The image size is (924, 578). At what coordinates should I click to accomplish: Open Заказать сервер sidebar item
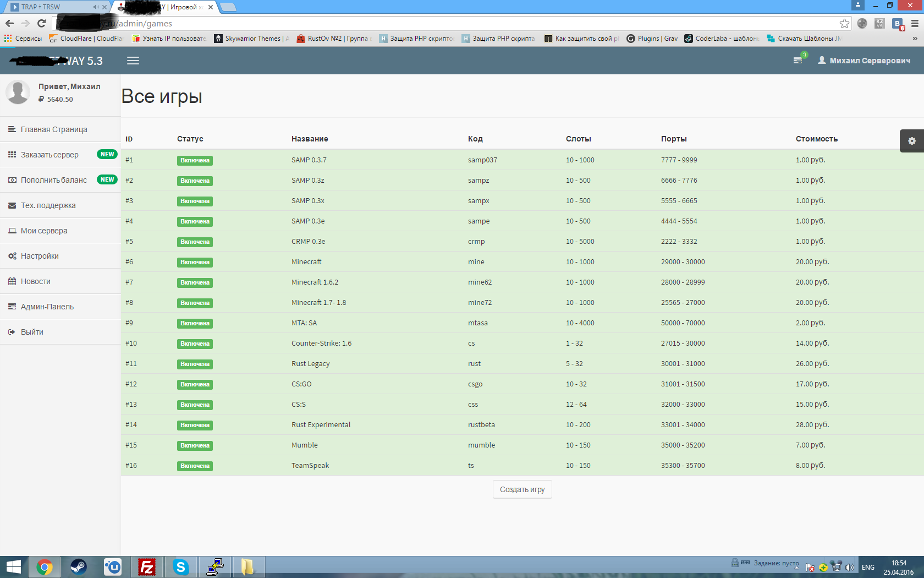pyautogui.click(x=60, y=155)
